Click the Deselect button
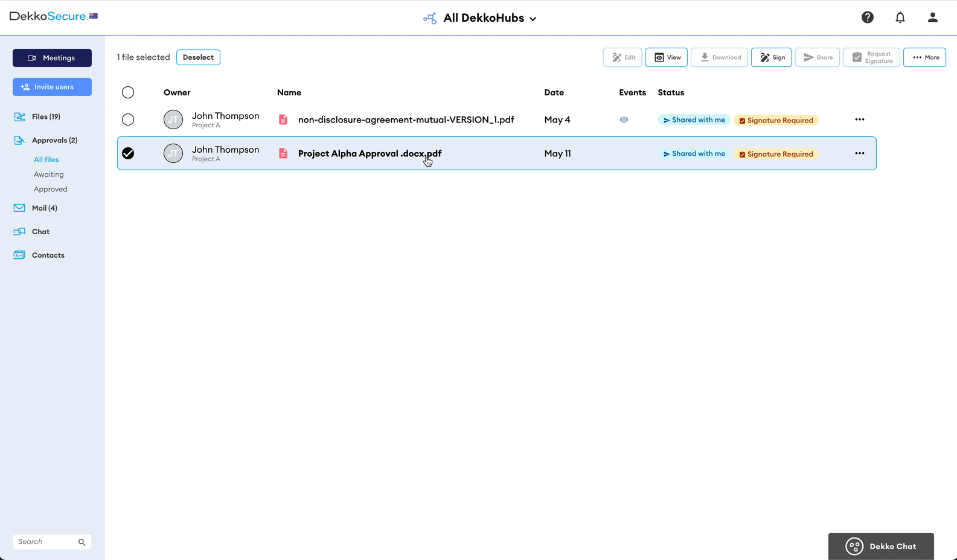 coord(198,57)
